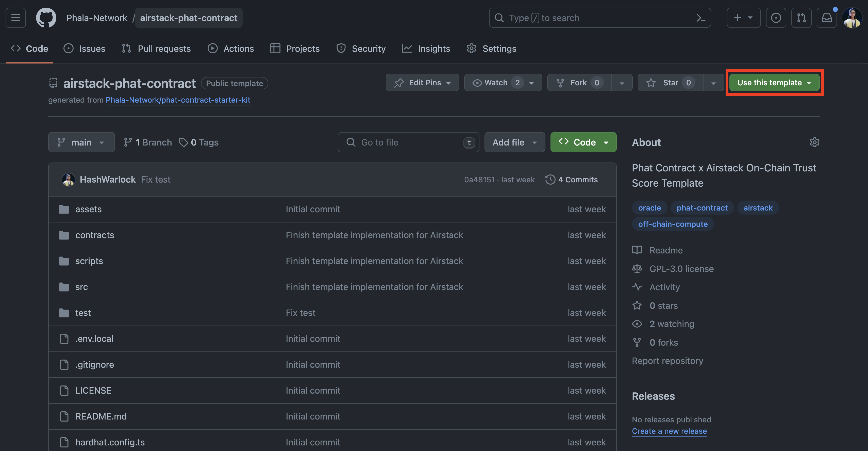Open the pull requests header icon
This screenshot has height=451, width=868.
pos(801,18)
